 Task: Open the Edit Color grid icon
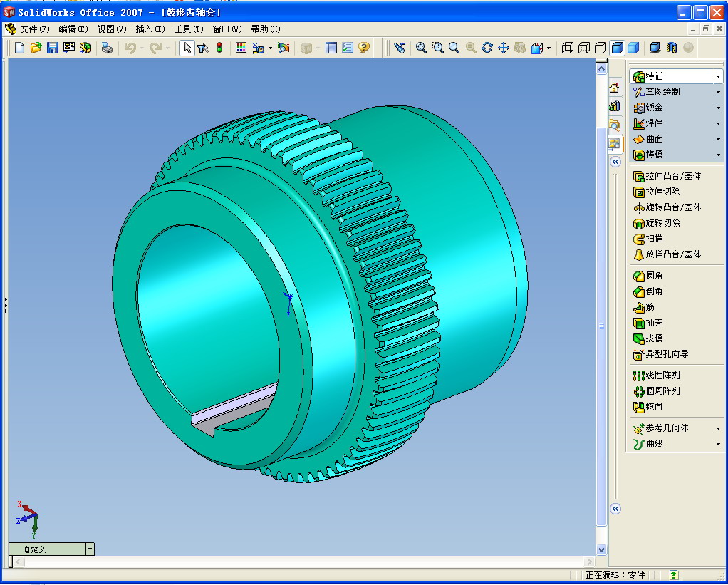coord(241,47)
